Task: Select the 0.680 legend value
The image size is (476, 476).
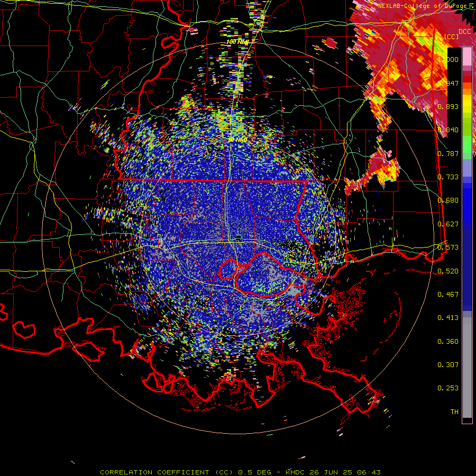Action: [448, 200]
